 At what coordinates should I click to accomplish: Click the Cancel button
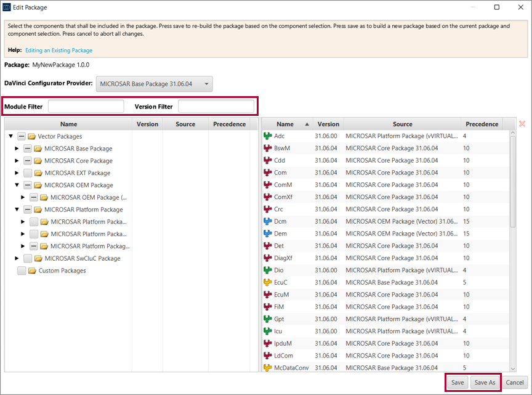click(515, 383)
